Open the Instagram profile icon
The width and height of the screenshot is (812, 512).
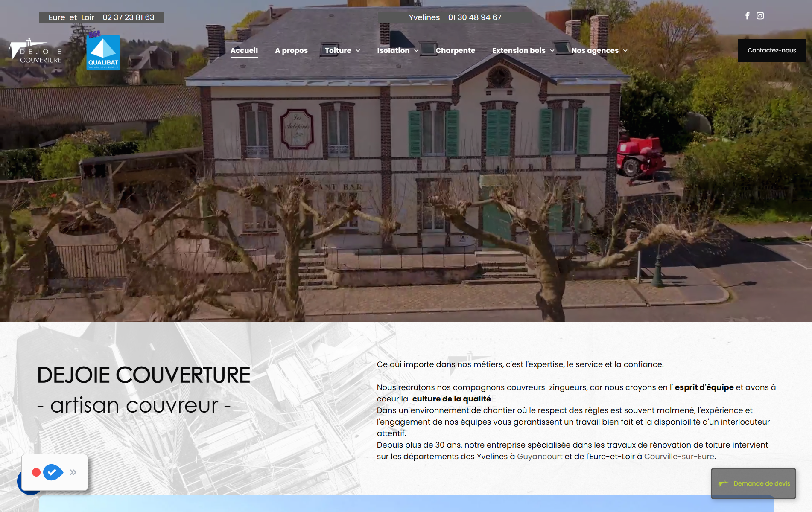(760, 16)
